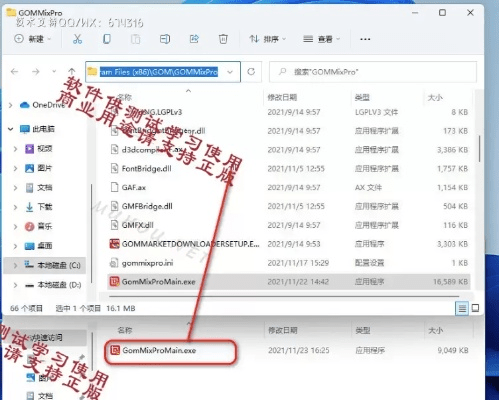Open the 查看 view menu

coord(321,39)
